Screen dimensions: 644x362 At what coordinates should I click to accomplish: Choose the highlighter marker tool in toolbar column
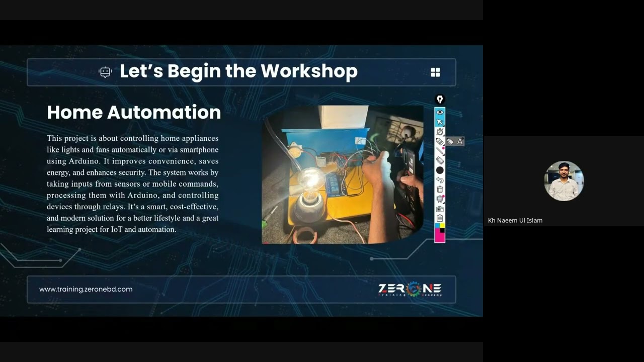pyautogui.click(x=440, y=142)
